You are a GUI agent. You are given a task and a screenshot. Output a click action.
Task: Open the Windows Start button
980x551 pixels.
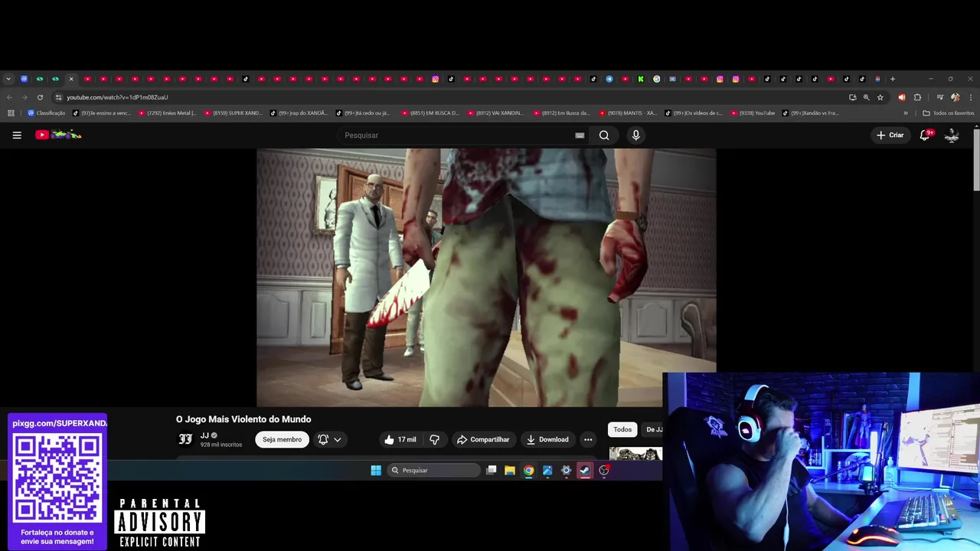click(376, 471)
